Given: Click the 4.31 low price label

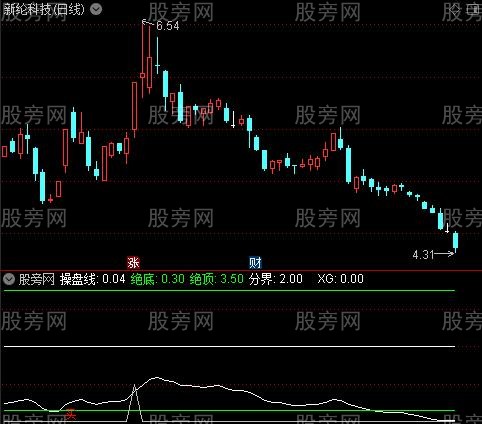Looking at the screenshot, I should click(423, 255).
